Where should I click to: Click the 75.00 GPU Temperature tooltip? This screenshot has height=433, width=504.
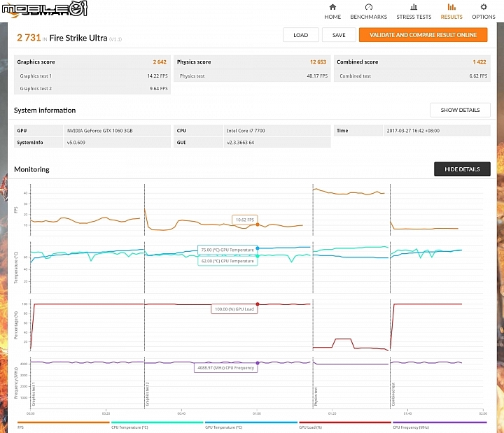click(227, 250)
